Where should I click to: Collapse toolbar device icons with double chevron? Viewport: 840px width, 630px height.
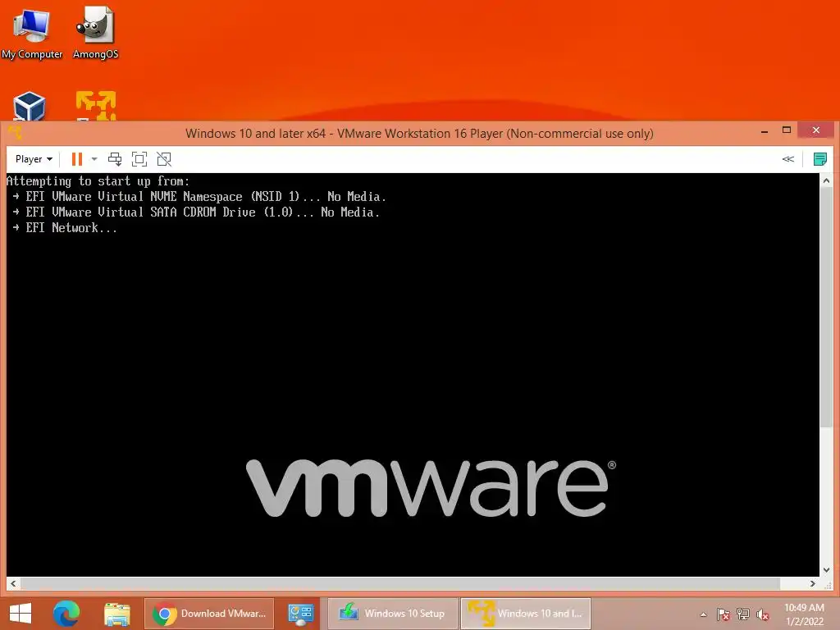788,159
